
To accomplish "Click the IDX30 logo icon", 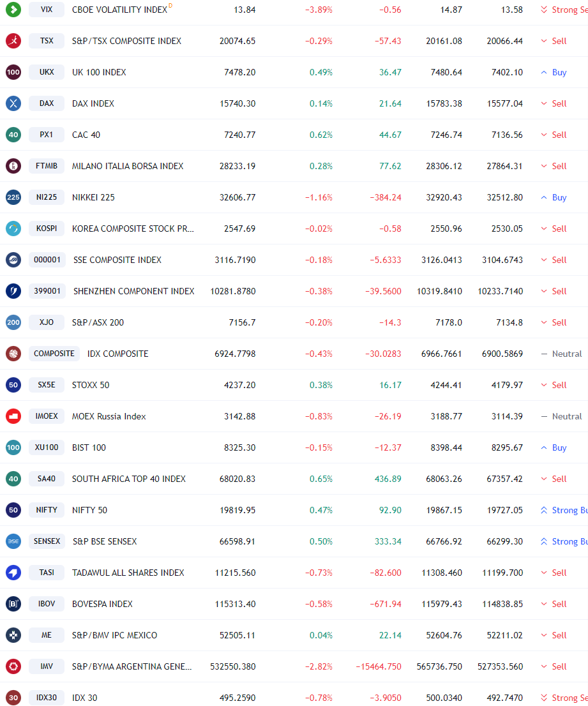I will [x=13, y=698].
